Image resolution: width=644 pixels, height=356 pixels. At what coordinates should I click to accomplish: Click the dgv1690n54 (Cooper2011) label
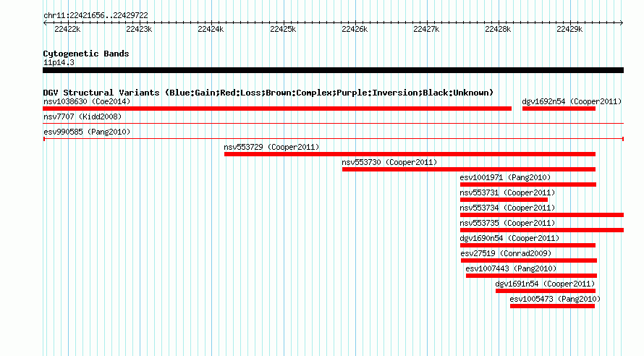click(x=509, y=238)
